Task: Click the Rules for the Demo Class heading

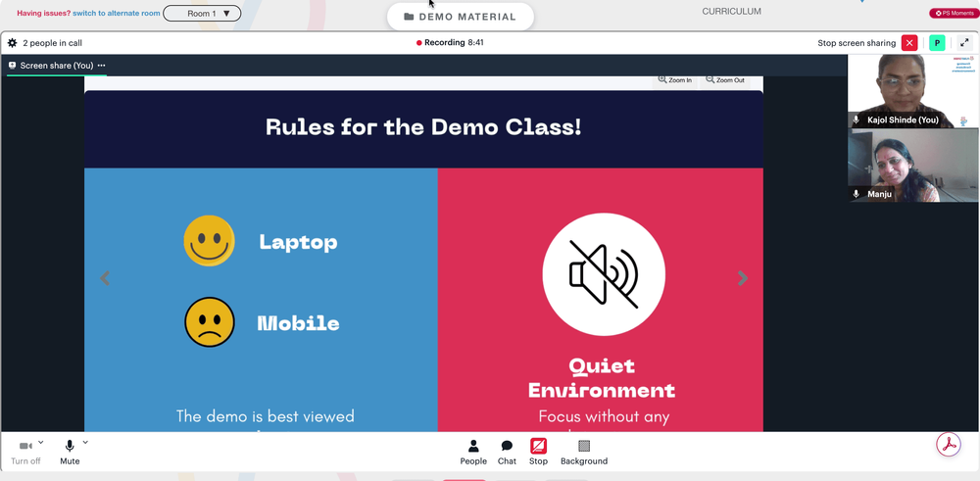Action: (423, 126)
